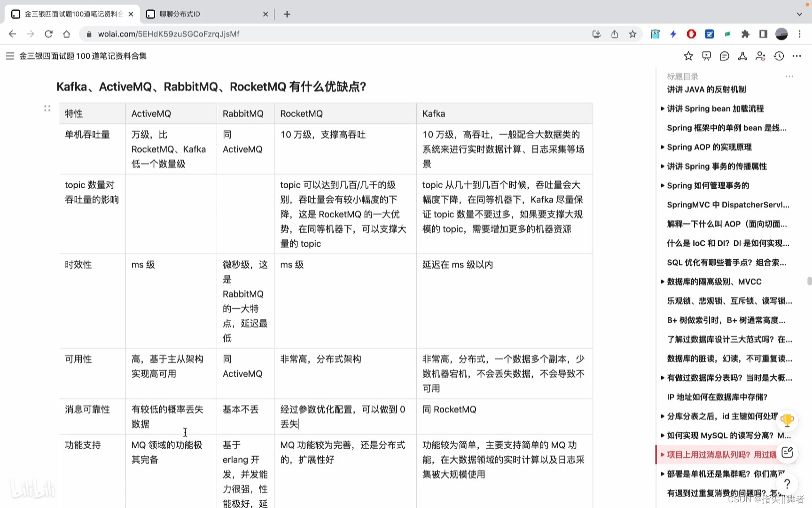The width and height of the screenshot is (812, 508).
Task: Open Chrome extensions puzzle icon
Action: (x=745, y=34)
